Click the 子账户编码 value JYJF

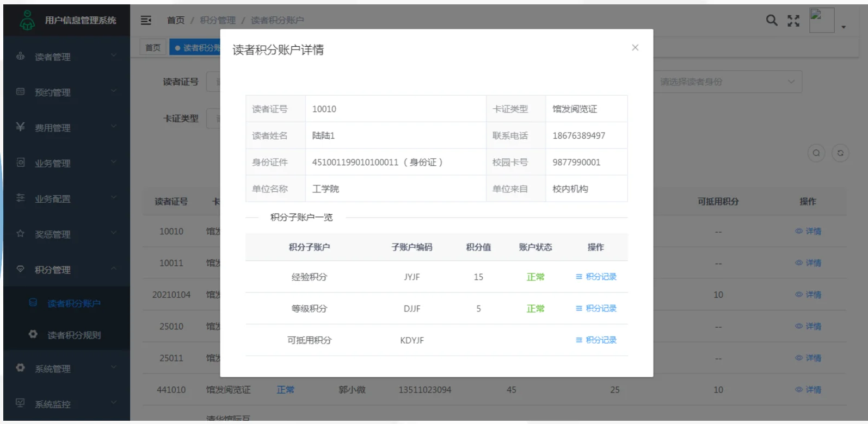point(412,277)
